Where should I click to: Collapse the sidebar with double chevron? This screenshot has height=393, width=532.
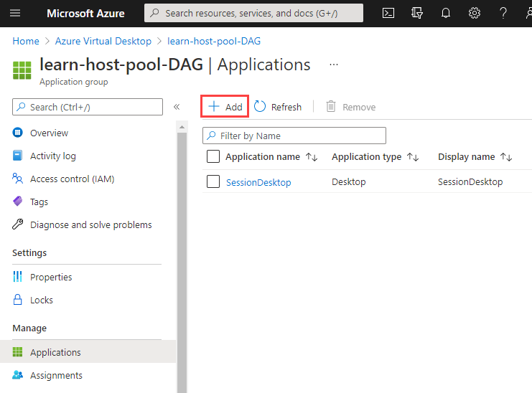click(x=177, y=107)
